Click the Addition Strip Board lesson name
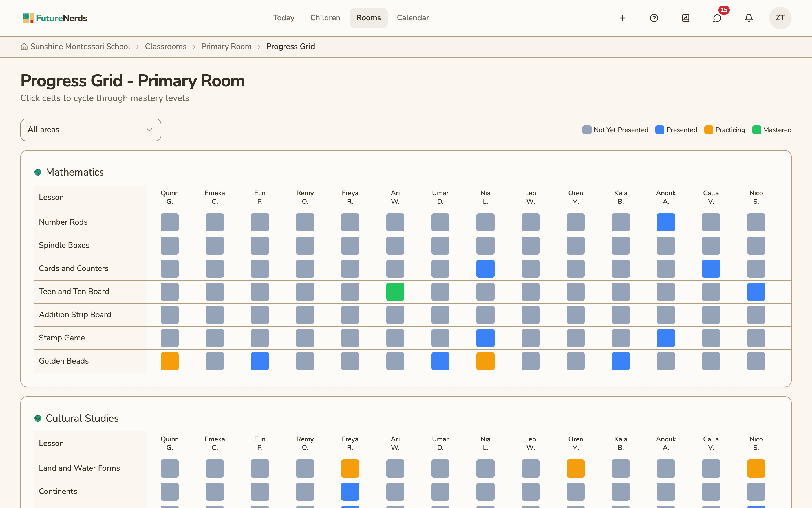The width and height of the screenshot is (812, 508). 75,314
